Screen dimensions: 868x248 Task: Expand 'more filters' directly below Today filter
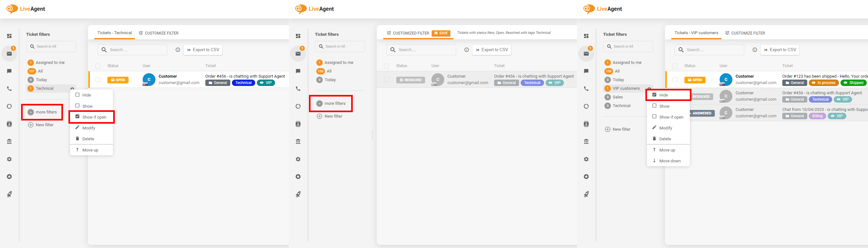pos(331,104)
